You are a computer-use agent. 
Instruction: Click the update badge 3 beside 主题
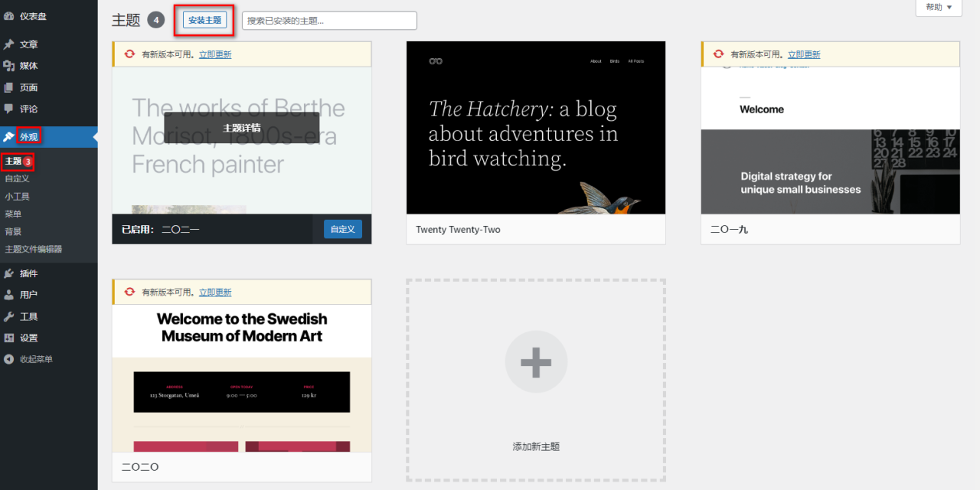pyautogui.click(x=28, y=162)
